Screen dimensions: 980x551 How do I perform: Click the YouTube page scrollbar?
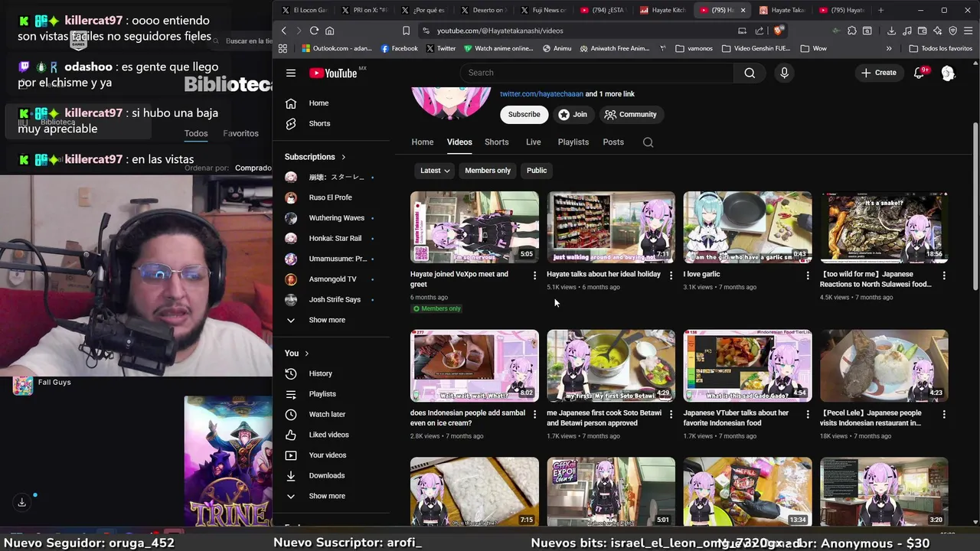tap(975, 207)
